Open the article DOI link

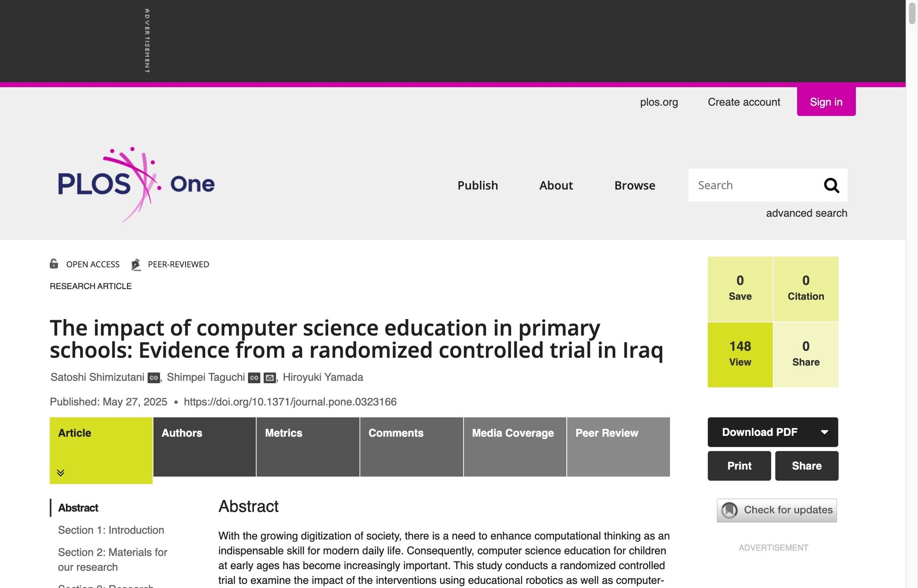click(290, 402)
